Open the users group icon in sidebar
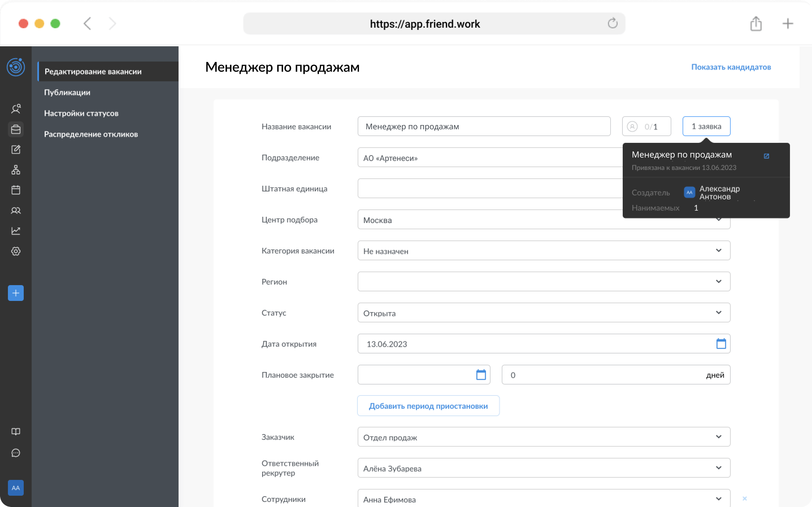812x507 pixels. pos(16,211)
